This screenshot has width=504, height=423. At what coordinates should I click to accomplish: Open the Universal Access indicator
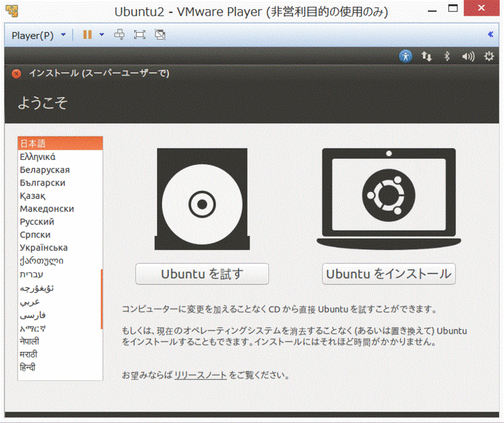406,56
